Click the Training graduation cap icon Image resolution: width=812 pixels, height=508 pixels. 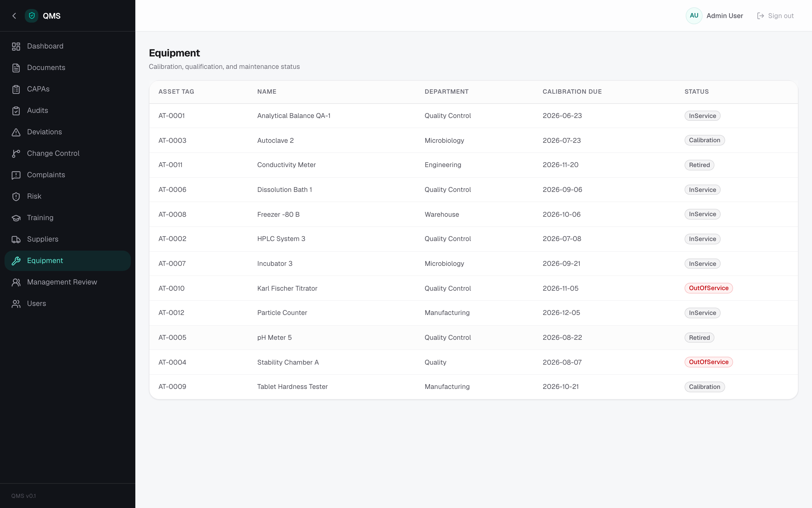(x=16, y=218)
